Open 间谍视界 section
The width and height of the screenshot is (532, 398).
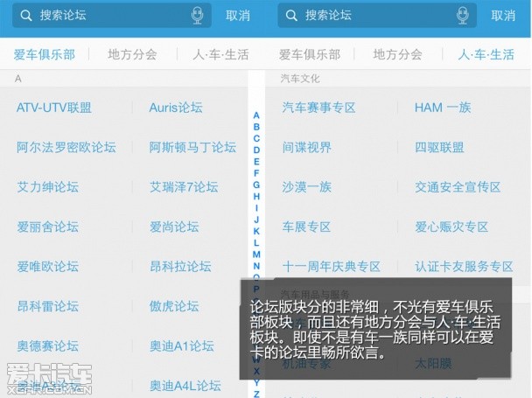(307, 148)
